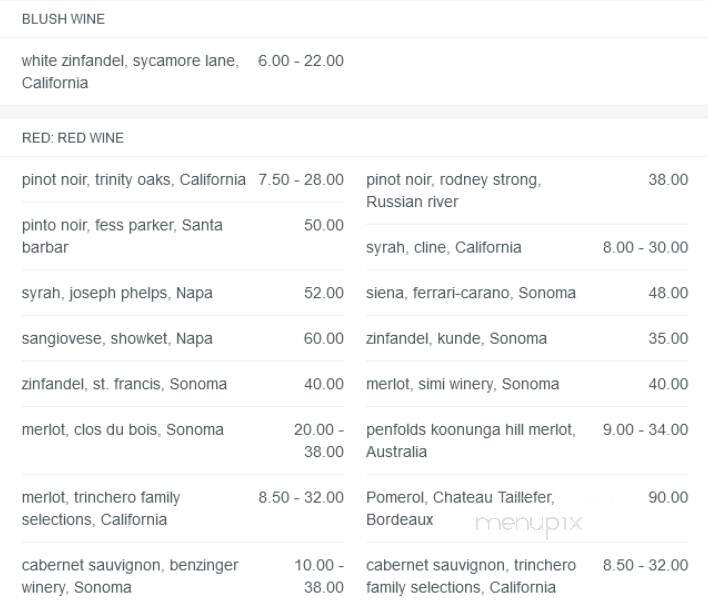
Task: Select cabernet sauvignon, trinchero family selections
Action: 471,576
